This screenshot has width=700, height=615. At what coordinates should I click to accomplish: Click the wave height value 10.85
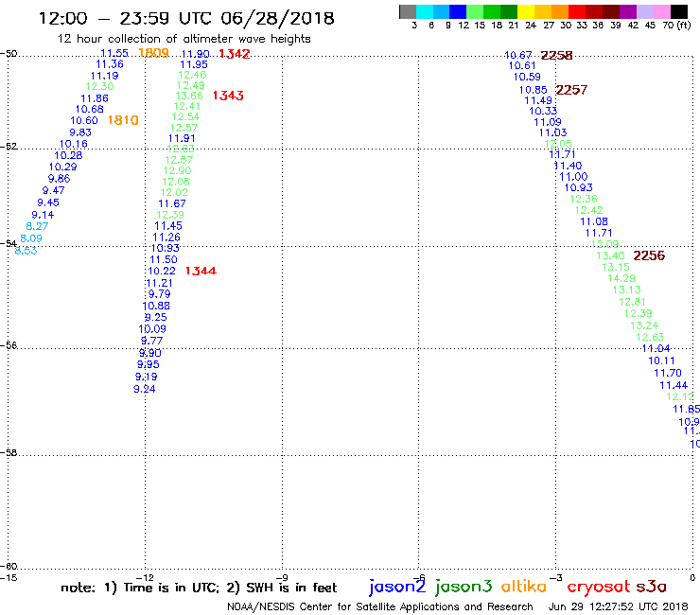coord(533,90)
